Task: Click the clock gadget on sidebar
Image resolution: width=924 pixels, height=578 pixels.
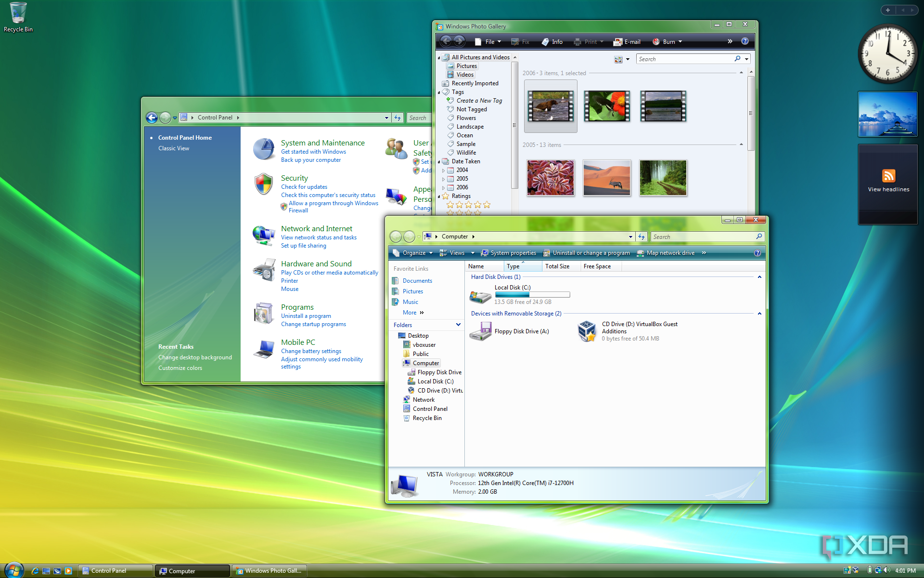Action: [x=888, y=53]
